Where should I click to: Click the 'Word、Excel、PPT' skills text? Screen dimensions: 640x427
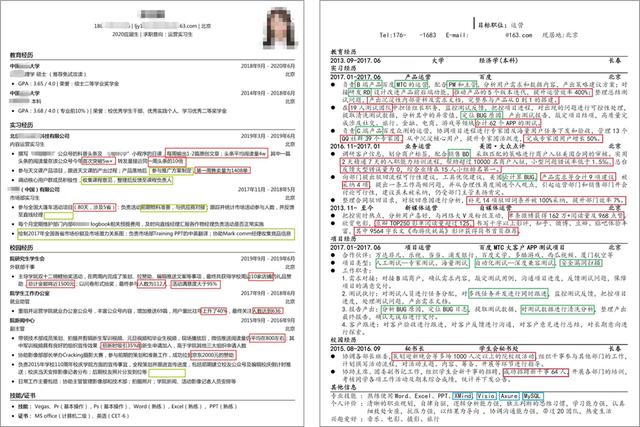[421, 396]
